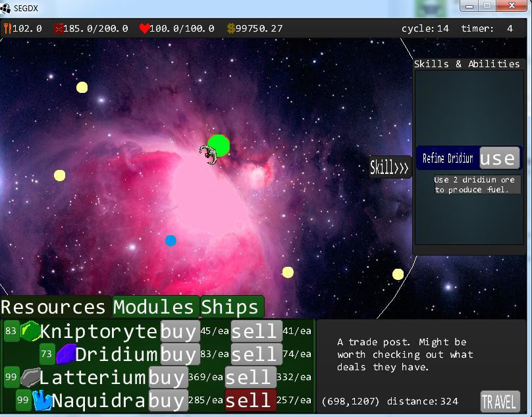Click the Kniptoryte sell price 41/ea

(x=297, y=331)
